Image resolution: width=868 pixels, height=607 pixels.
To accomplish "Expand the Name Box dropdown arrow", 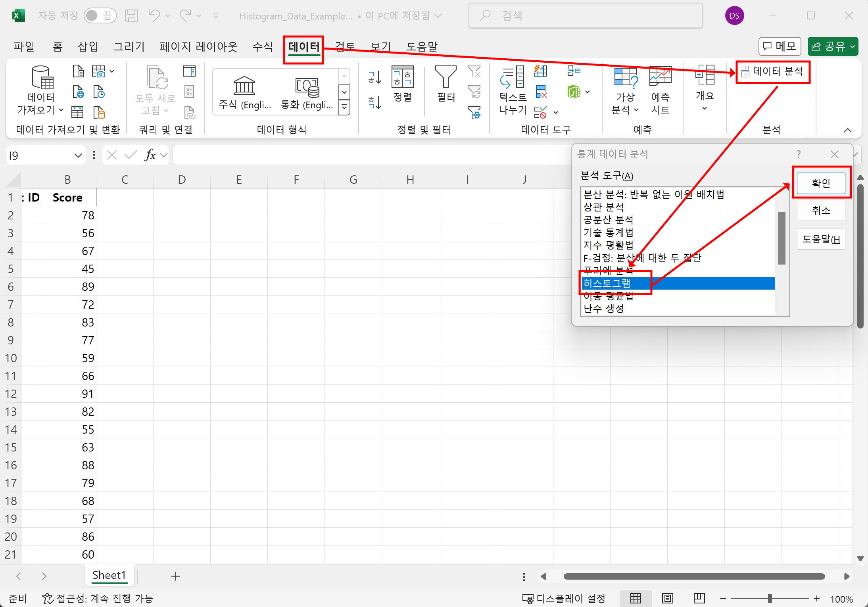I will tap(78, 156).
